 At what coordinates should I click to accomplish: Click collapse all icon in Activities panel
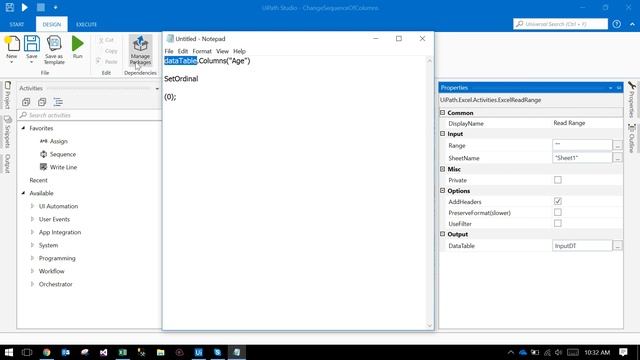[42, 102]
